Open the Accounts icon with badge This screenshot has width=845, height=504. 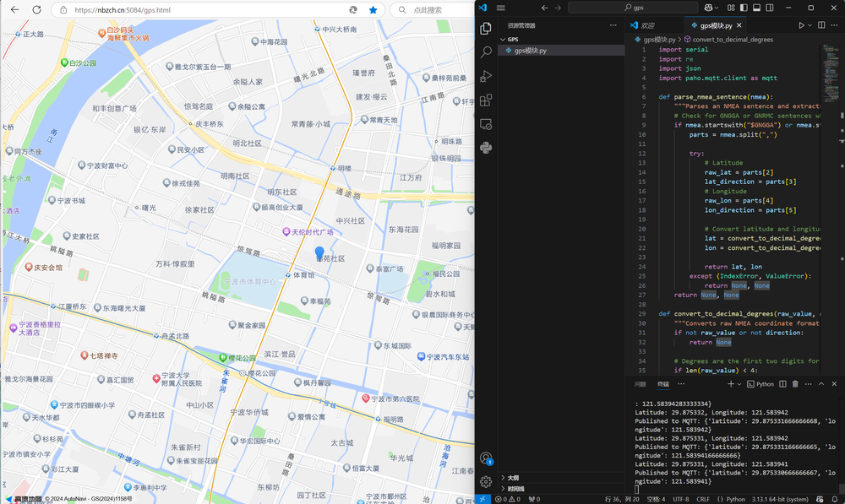point(486,458)
